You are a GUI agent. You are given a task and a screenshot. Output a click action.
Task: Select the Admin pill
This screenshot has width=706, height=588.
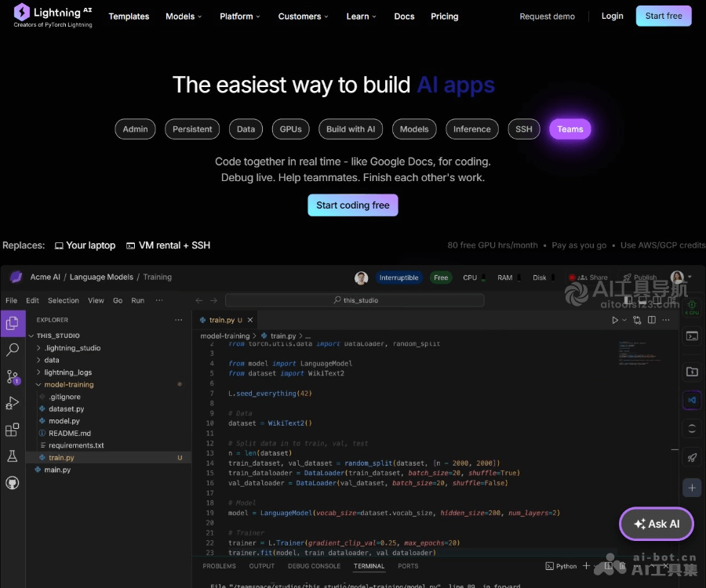point(135,129)
